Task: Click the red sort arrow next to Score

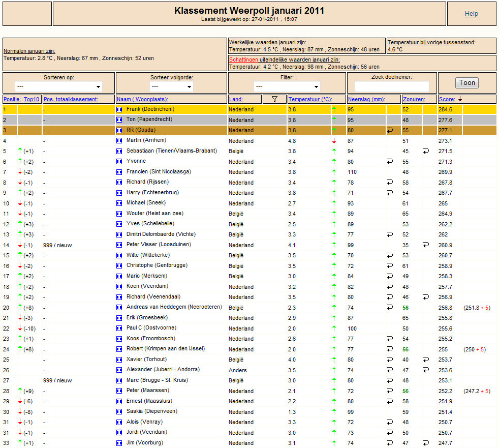Action: [460, 99]
